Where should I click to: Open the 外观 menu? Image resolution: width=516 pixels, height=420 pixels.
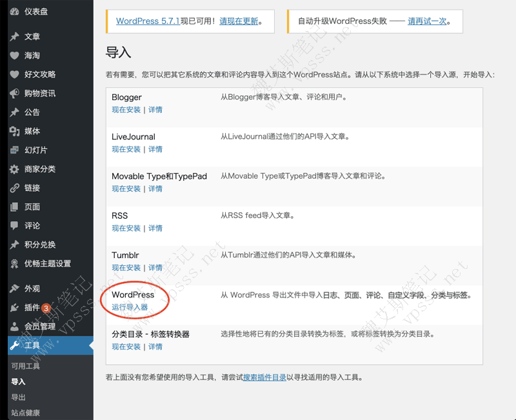(32, 288)
